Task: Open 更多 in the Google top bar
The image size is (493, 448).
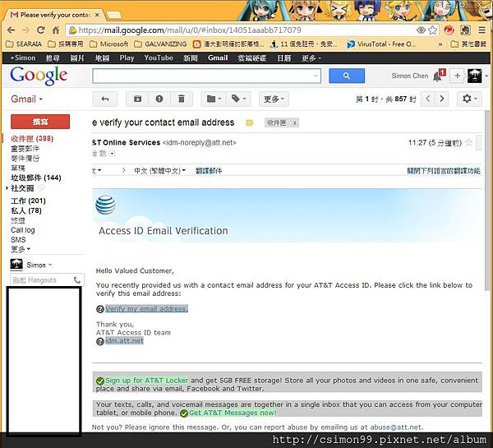Action: [311, 58]
